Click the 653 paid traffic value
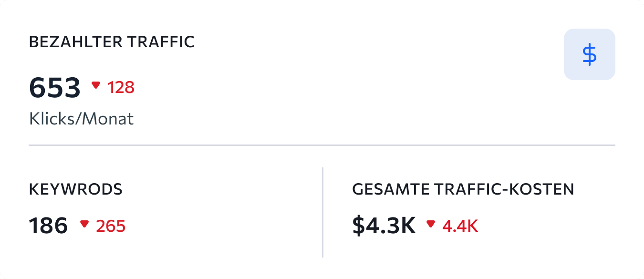This screenshot has height=279, width=644. pos(55,88)
